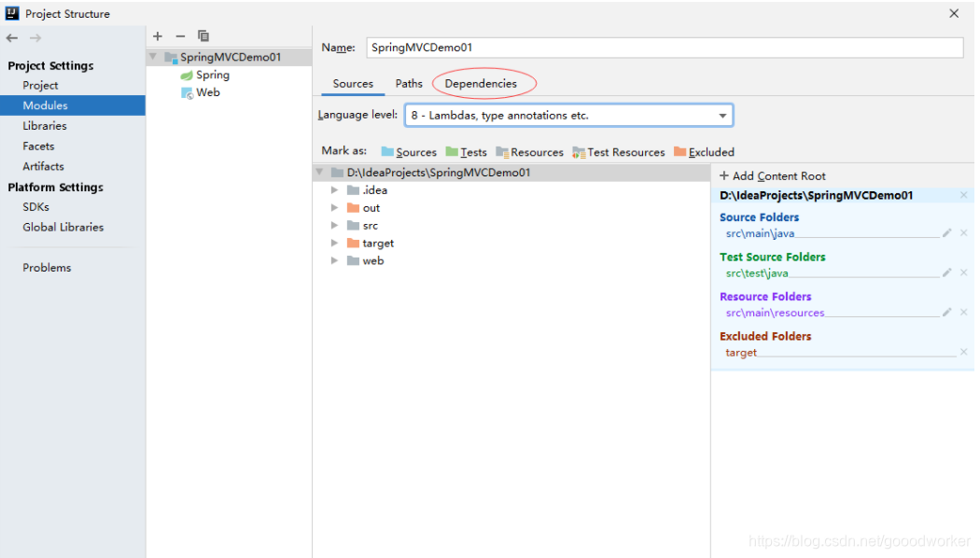
Task: Click Add Content Root
Action: tap(773, 176)
